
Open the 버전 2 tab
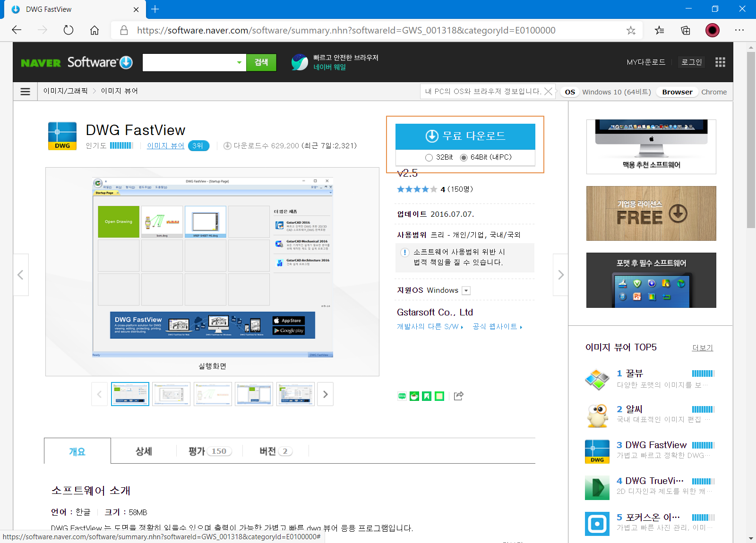pos(276,451)
